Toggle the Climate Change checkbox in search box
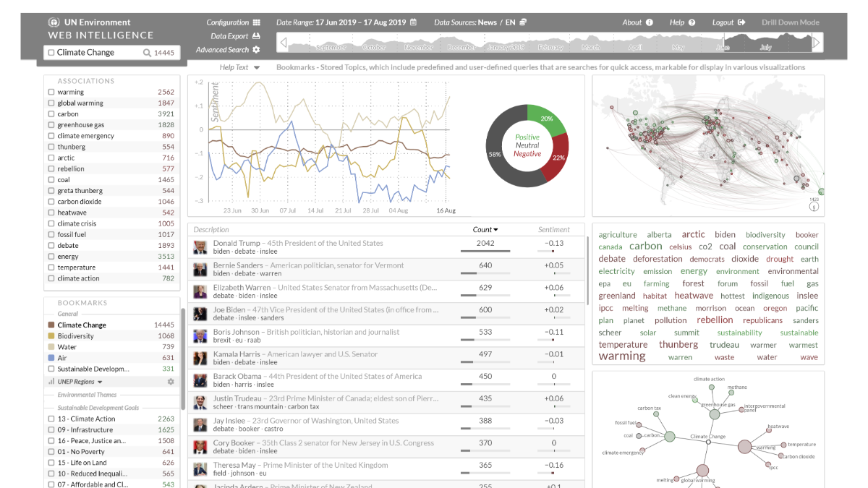The width and height of the screenshot is (868, 488). (x=51, y=53)
